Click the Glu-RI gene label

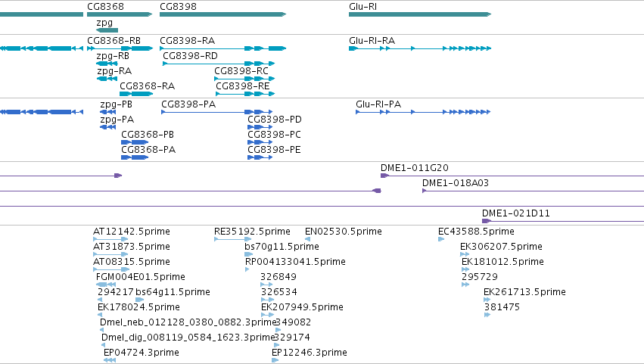[362, 7]
